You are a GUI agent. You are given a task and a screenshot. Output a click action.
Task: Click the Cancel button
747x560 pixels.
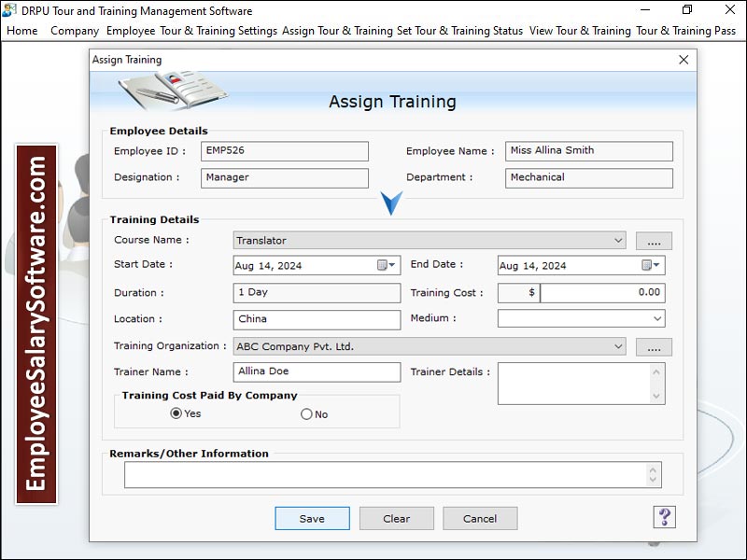tap(480, 519)
